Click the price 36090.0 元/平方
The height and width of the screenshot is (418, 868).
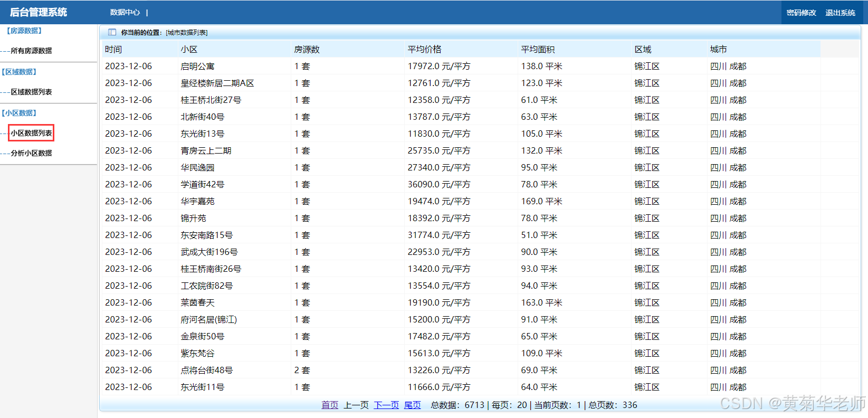[439, 184]
